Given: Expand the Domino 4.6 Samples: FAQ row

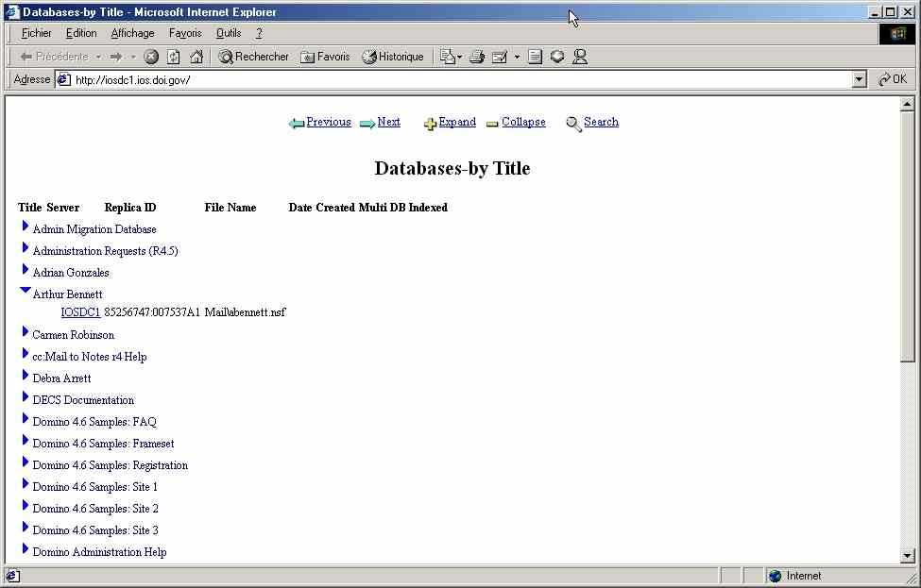Looking at the screenshot, I should point(26,418).
